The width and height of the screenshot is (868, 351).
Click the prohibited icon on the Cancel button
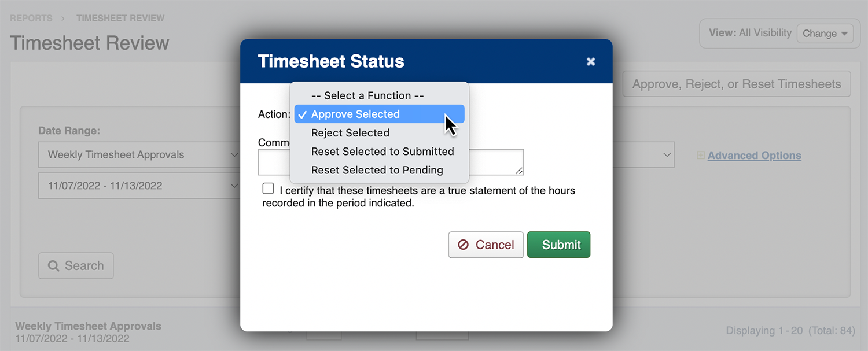pyautogui.click(x=463, y=245)
